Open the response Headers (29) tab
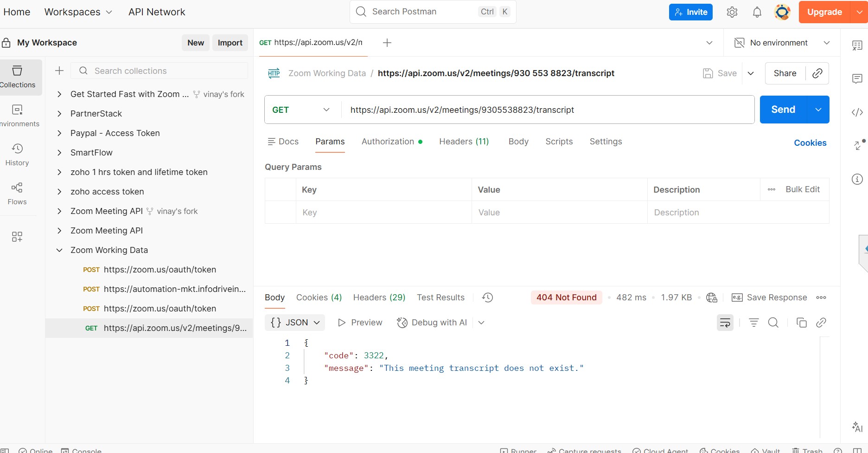Viewport: 868px width, 453px height. pyautogui.click(x=379, y=298)
